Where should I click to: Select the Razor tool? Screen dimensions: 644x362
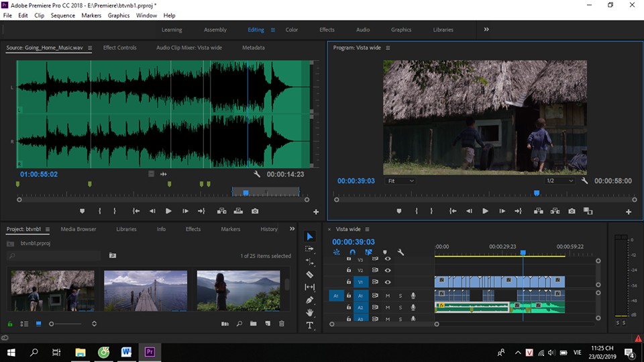coord(310,275)
